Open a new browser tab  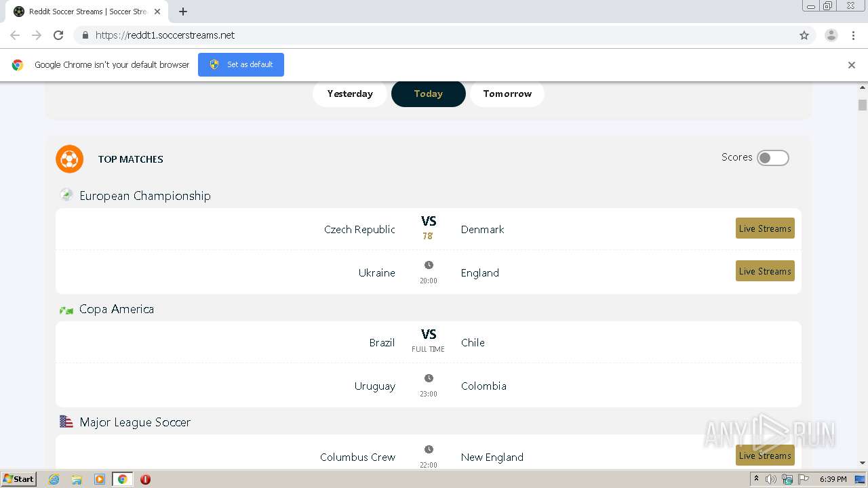click(x=183, y=12)
